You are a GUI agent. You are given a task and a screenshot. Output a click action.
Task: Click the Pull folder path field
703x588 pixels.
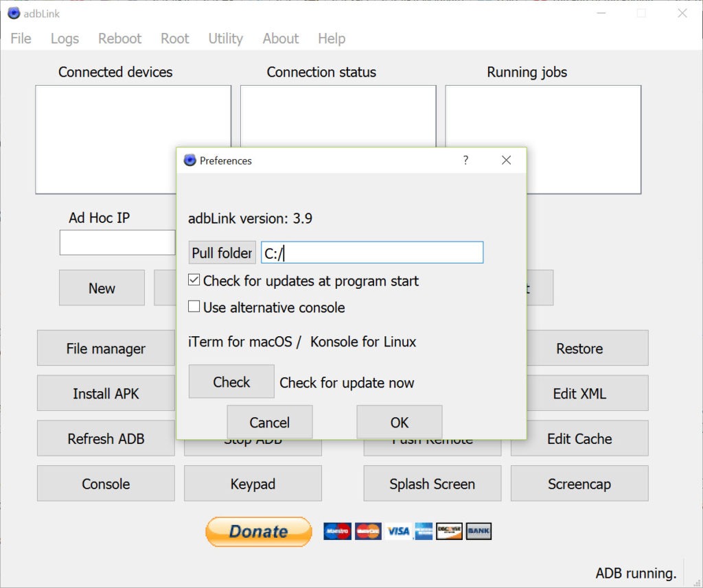[x=372, y=252]
